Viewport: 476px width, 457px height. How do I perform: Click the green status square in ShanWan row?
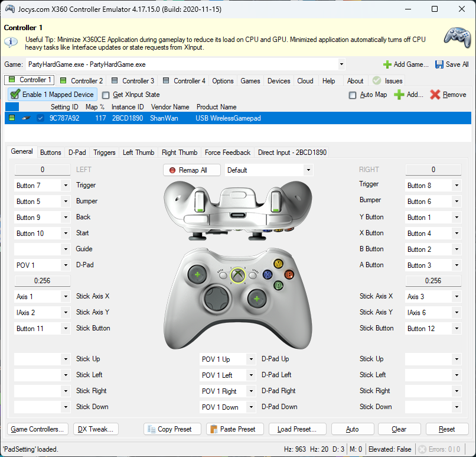point(12,118)
